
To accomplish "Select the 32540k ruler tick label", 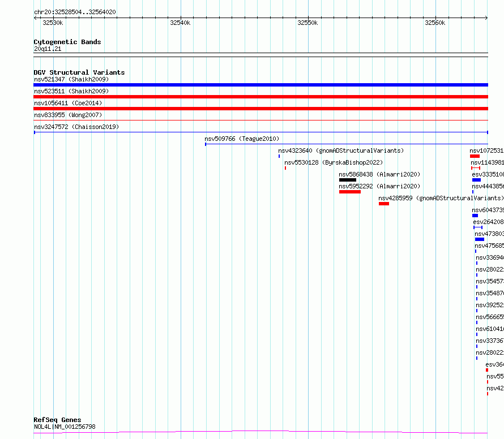I will (180, 23).
